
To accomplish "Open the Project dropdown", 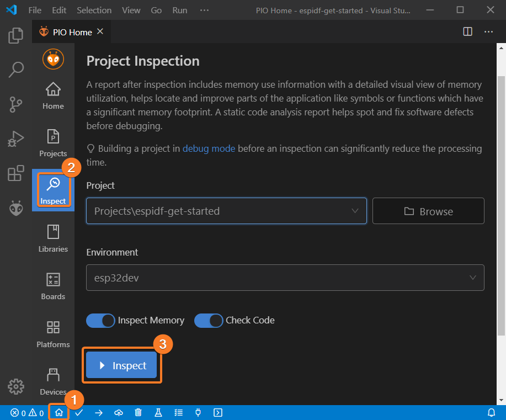I will [226, 211].
